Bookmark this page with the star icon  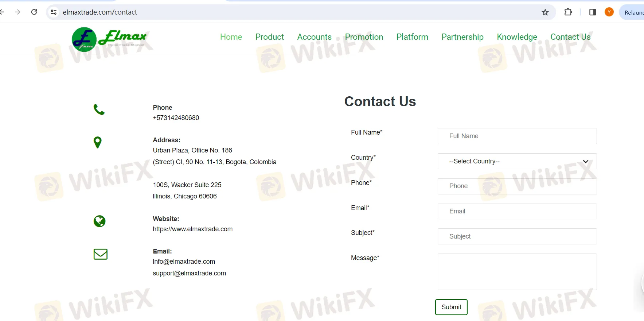545,12
